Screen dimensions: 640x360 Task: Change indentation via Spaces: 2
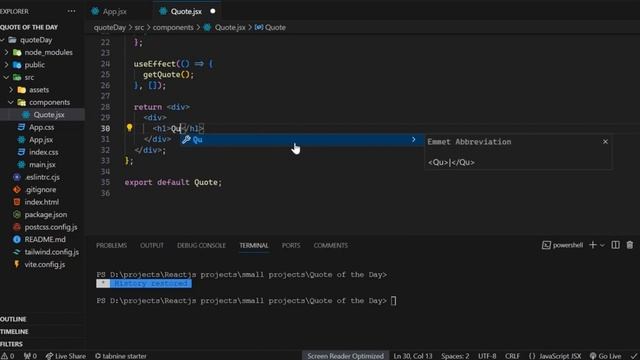click(x=455, y=356)
